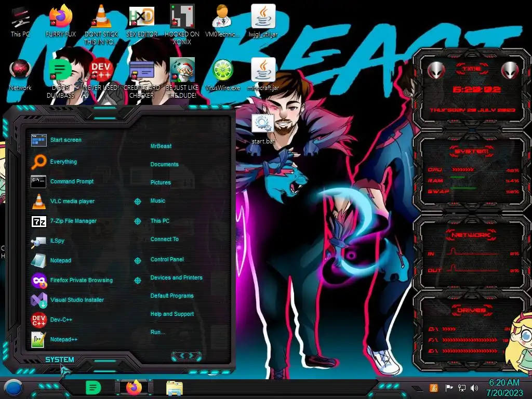The width and height of the screenshot is (532, 399).
Task: Click ILSpy icon in start menu
Action: (x=38, y=241)
